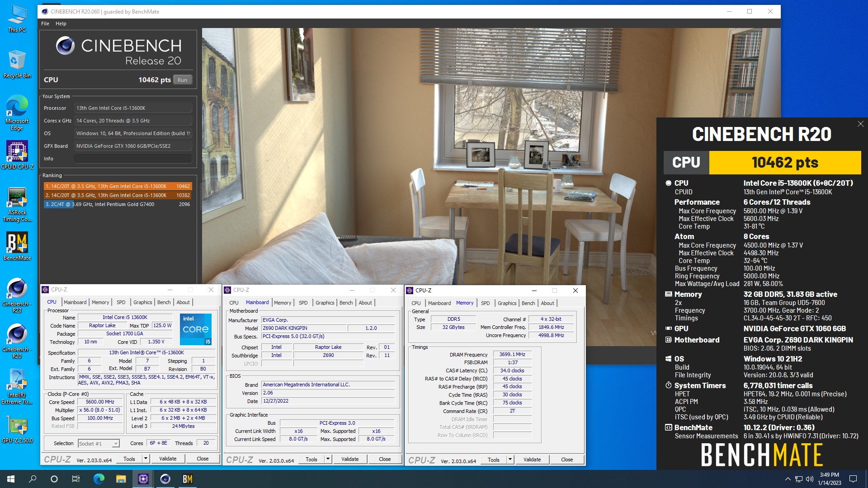The width and height of the screenshot is (868, 488).
Task: Click Close in Memory CPU-Z window
Action: (567, 460)
